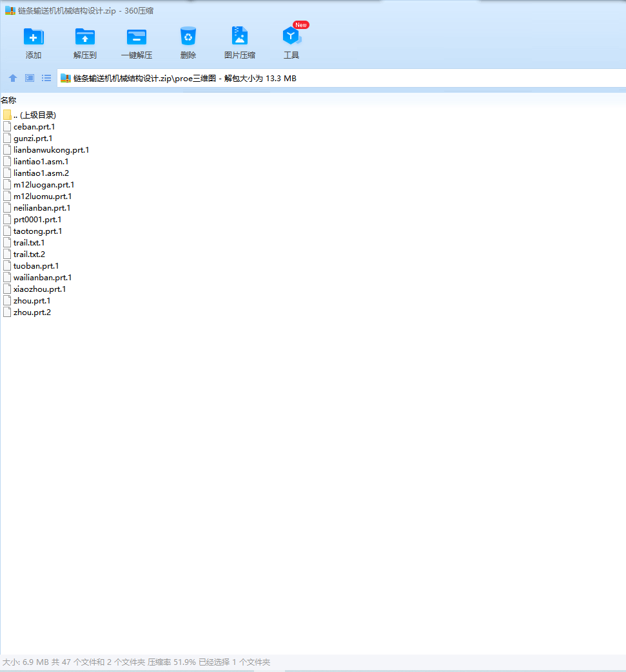Click the file icon beside neilianban.prt.1
Screen dimensions: 626x672
(7, 207)
